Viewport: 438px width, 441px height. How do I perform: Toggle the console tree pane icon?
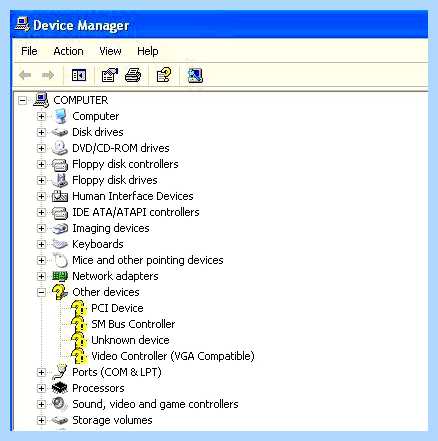point(79,75)
